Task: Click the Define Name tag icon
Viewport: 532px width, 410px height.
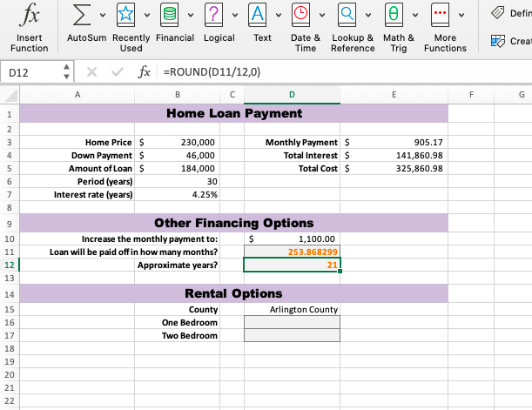Action: coord(498,13)
